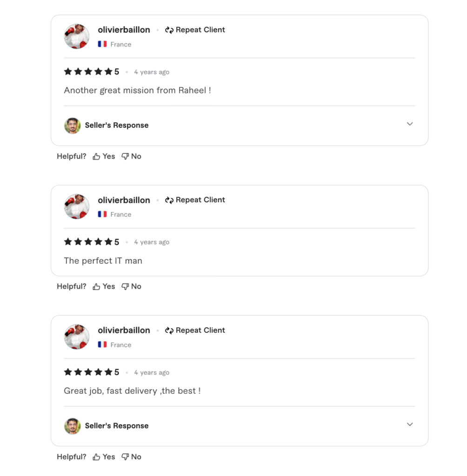
Task: Click France flag icon in second review
Action: (102, 214)
